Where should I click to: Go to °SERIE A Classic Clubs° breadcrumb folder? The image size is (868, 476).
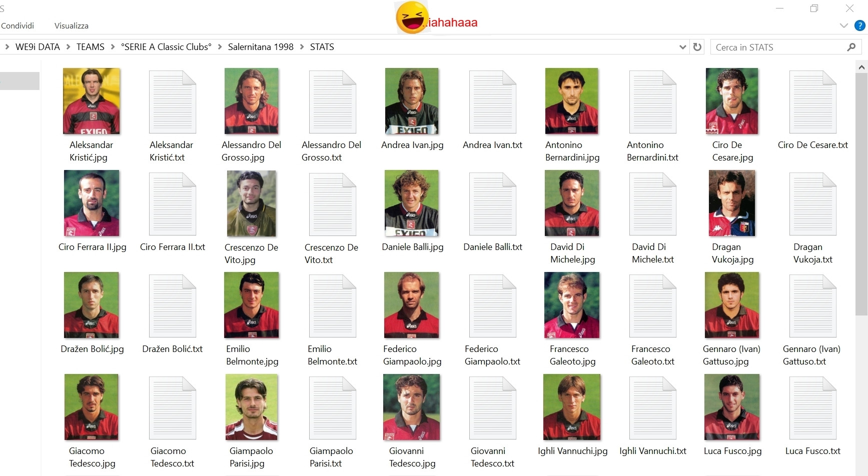click(166, 47)
